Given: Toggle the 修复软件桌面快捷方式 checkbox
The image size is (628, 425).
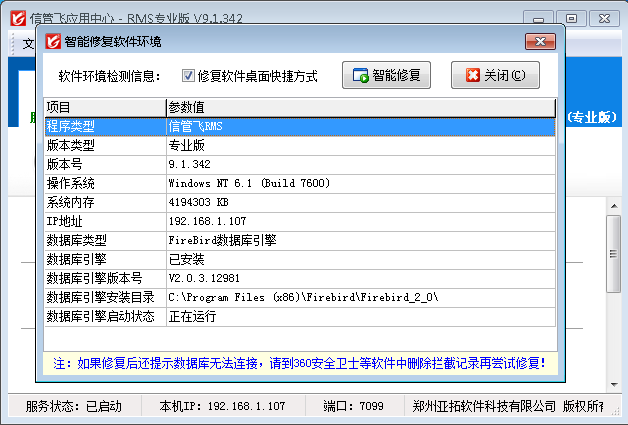Looking at the screenshot, I should 188,76.
